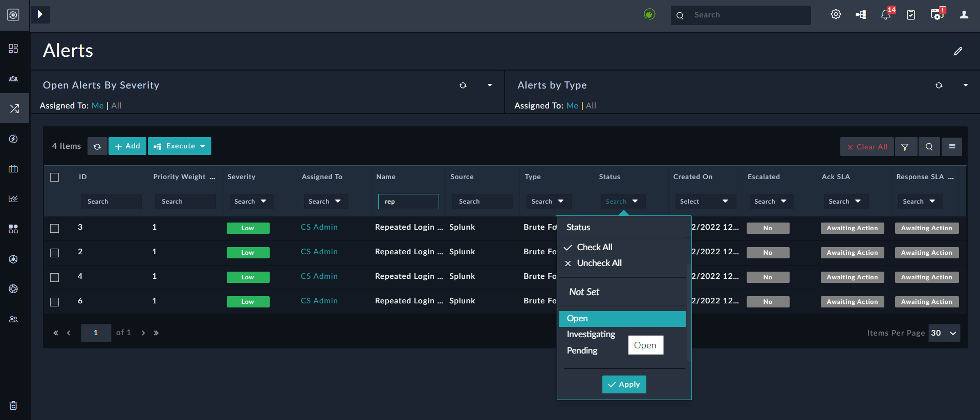Open the Created On Select dropdown
Screen dimensions: 980x420
(705, 202)
